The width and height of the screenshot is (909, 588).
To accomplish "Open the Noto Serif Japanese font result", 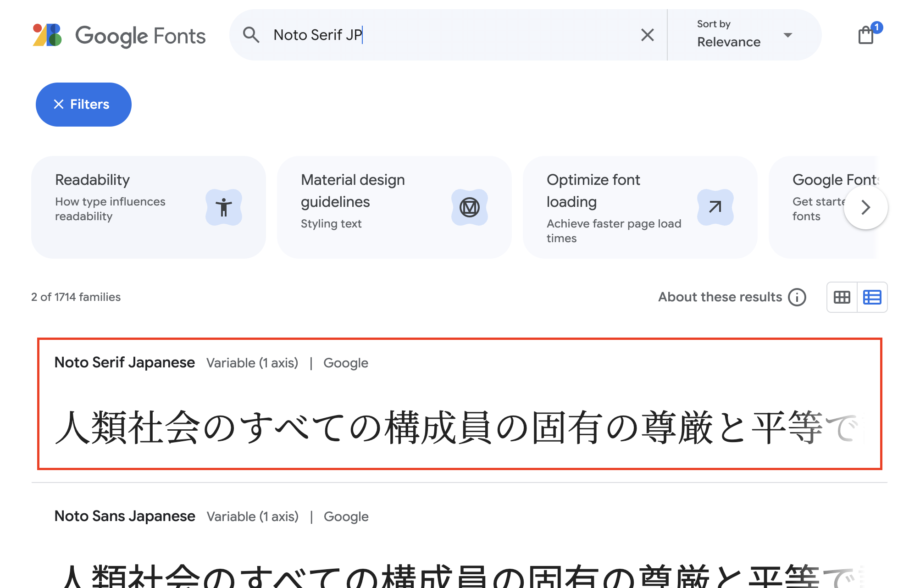I will pyautogui.click(x=125, y=363).
